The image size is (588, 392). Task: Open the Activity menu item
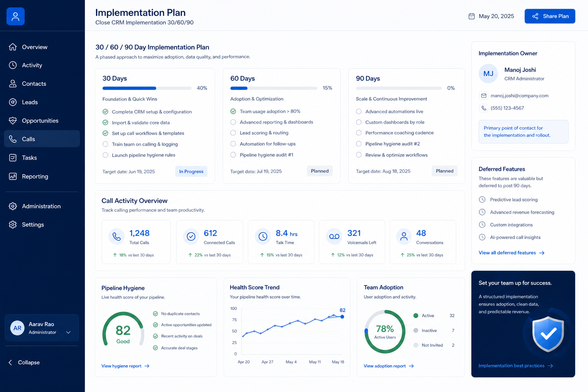tap(42, 65)
